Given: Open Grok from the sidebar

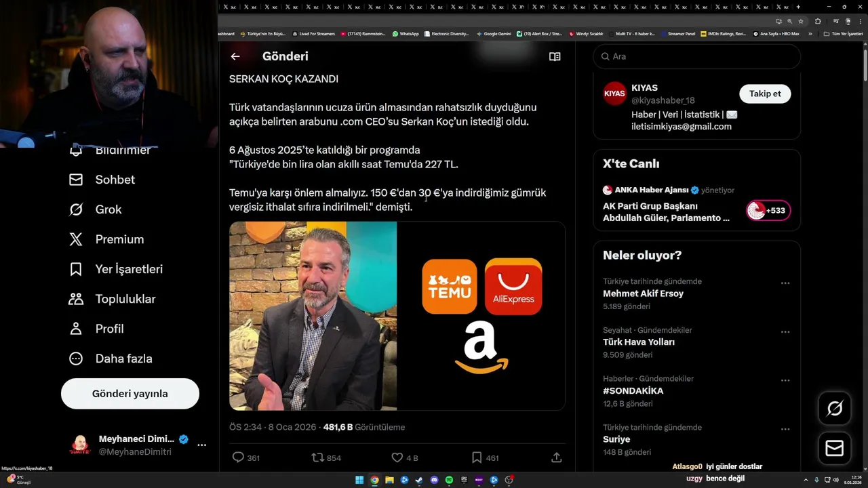Looking at the screenshot, I should tap(96, 209).
